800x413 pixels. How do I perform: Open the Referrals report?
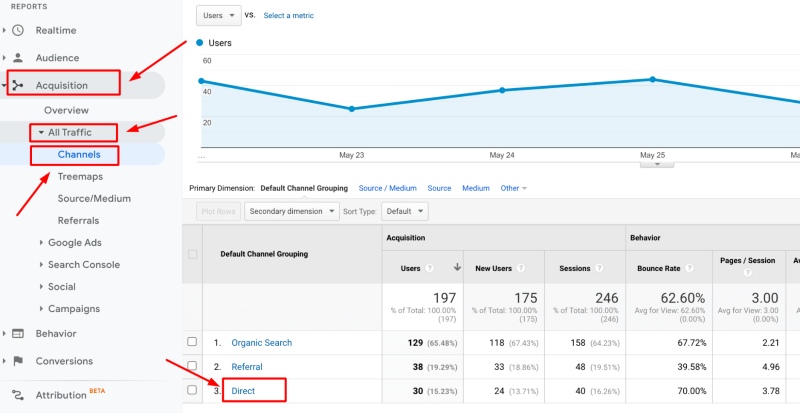(x=78, y=221)
